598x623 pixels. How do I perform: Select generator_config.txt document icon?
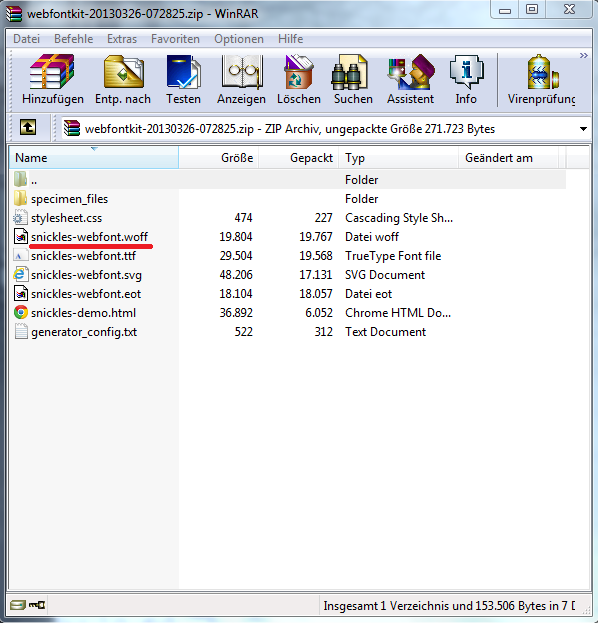21,332
